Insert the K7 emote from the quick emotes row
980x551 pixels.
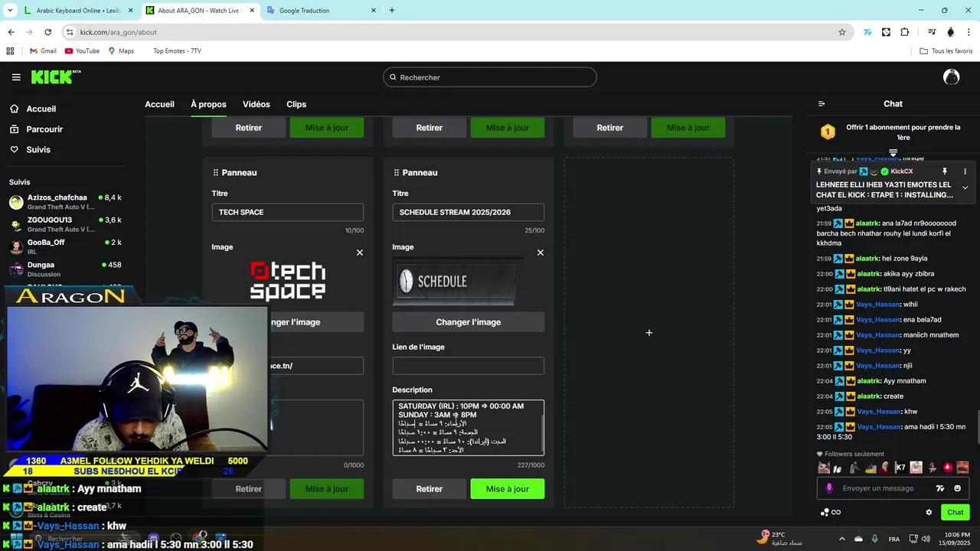(900, 468)
